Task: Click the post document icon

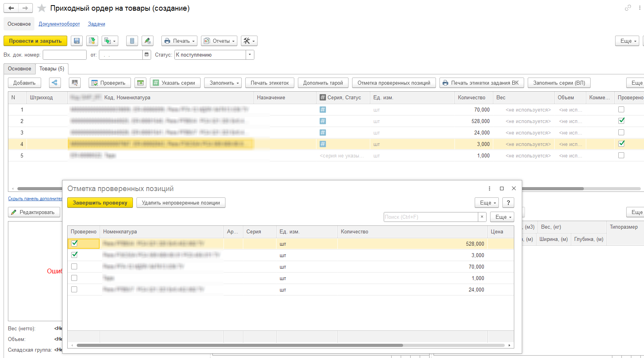Action: 92,41
